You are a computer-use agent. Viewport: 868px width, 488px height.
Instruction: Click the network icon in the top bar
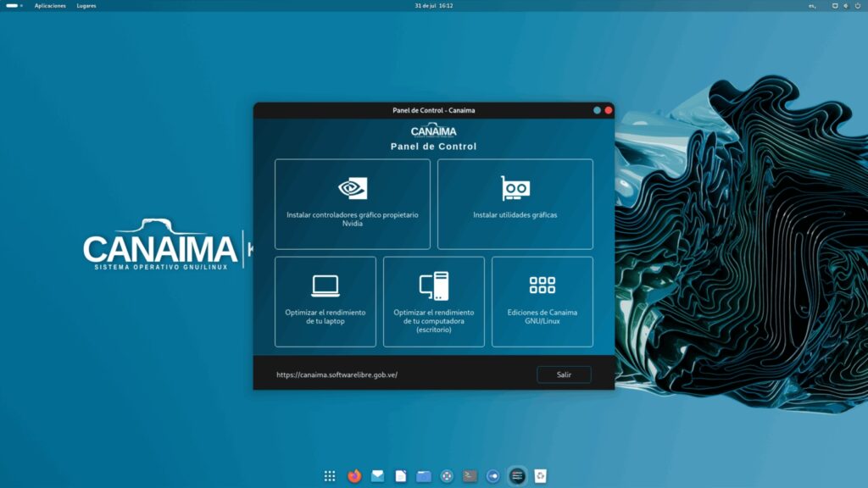pos(835,6)
